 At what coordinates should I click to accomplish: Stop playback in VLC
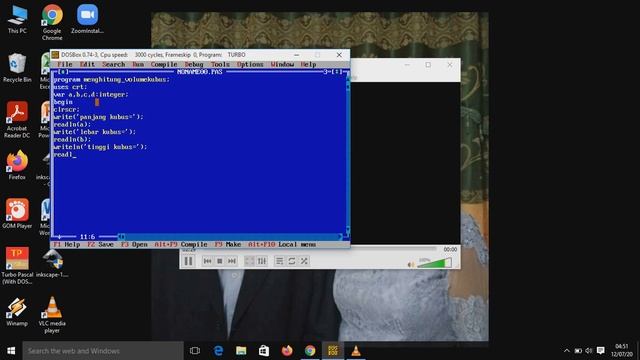(x=220, y=261)
